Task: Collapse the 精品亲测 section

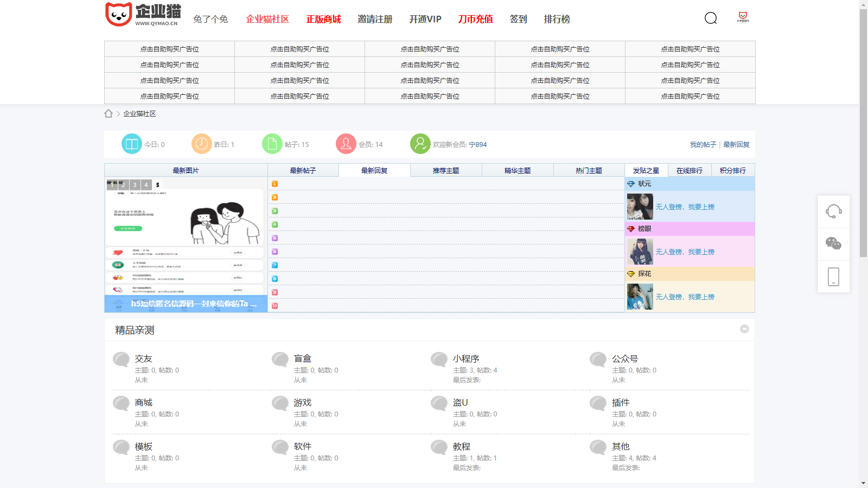Action: [x=744, y=329]
